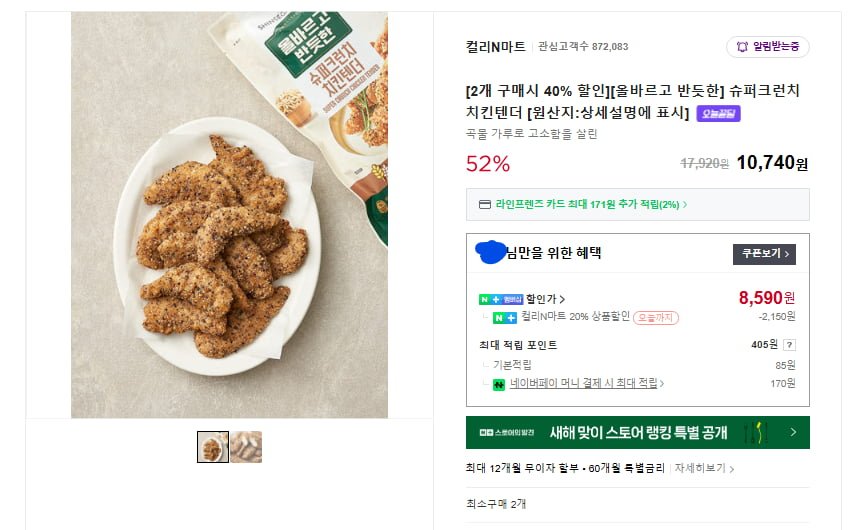The height and width of the screenshot is (530, 849).
Task: Click the chevron arrow on the green banner
Action: [793, 433]
